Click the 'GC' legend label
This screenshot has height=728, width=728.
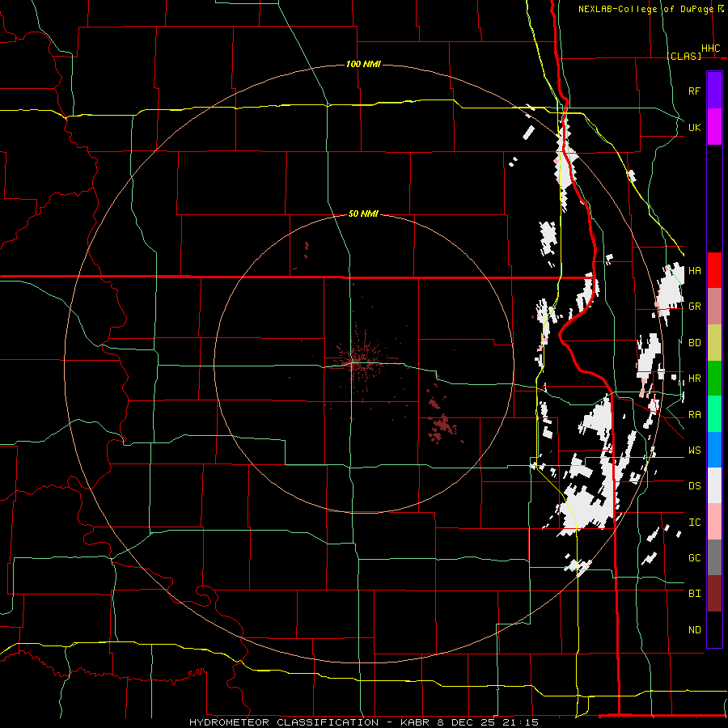pos(694,557)
